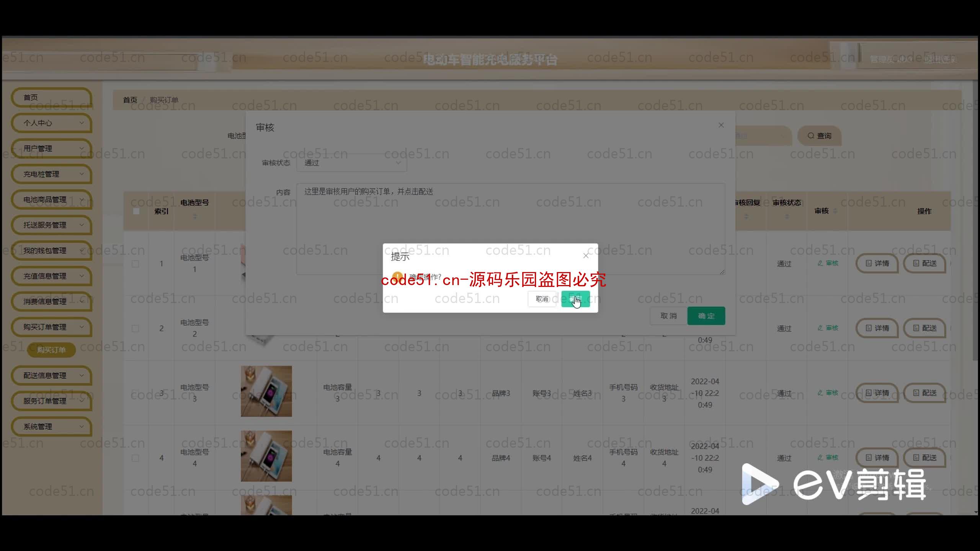Image resolution: width=980 pixels, height=551 pixels.
Task: Toggle the select-all checkbox in table header
Action: (x=136, y=211)
